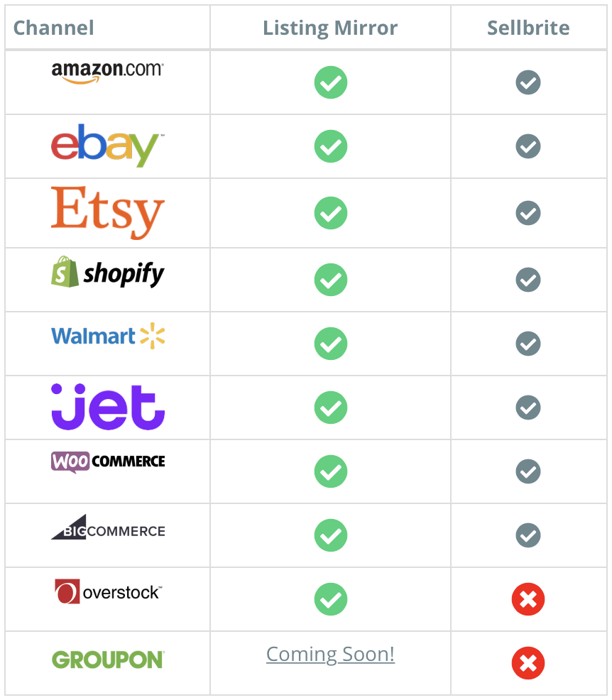Click the Etsy logo
The width and height of the screenshot is (612, 700).
coord(108,212)
